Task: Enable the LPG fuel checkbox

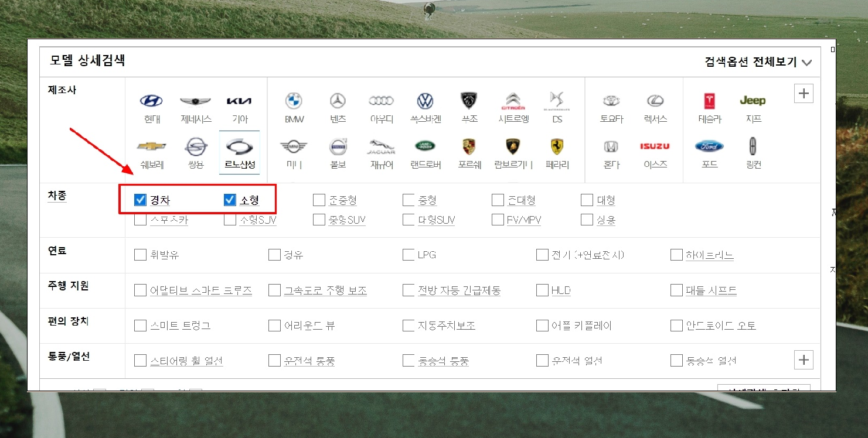Action: [409, 255]
